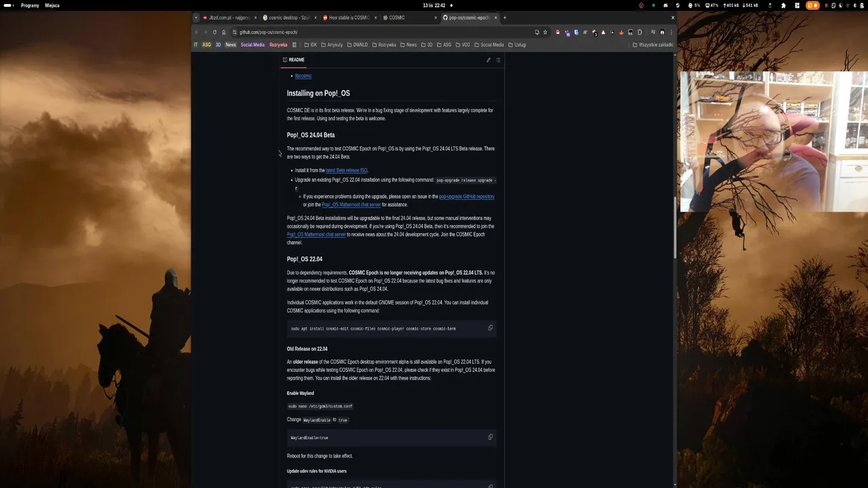This screenshot has height=488, width=868.
Task: Follow the Pop!_OS Mattermost chat server link in the bullet
Action: pyautogui.click(x=351, y=205)
